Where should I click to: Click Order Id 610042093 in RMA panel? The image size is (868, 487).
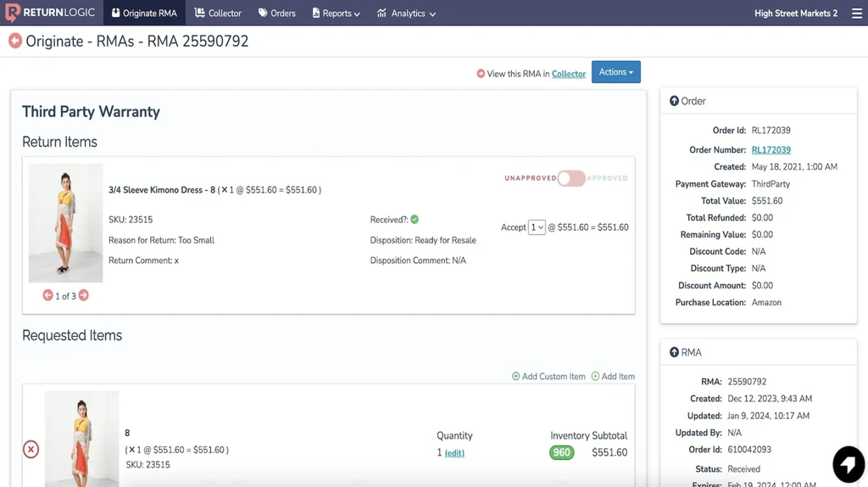(x=749, y=450)
